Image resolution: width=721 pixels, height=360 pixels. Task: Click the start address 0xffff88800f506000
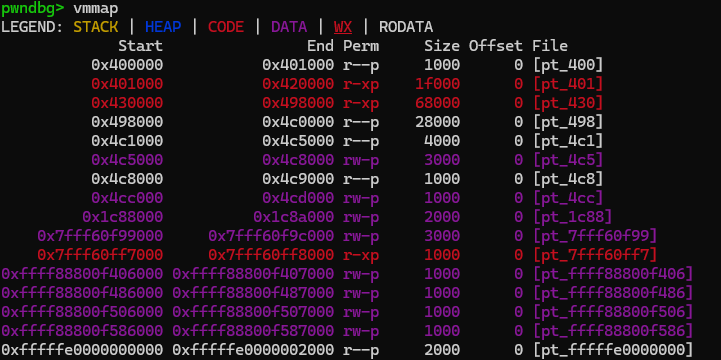pyautogui.click(x=82, y=311)
